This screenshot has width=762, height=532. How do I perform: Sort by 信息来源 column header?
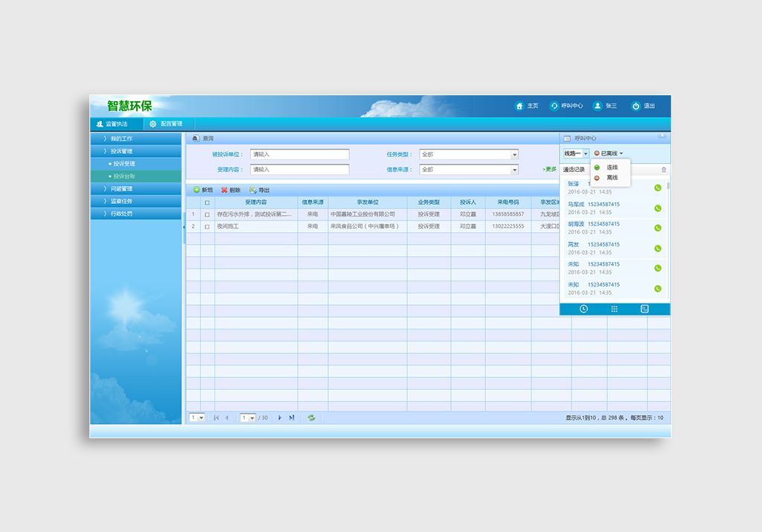point(313,202)
